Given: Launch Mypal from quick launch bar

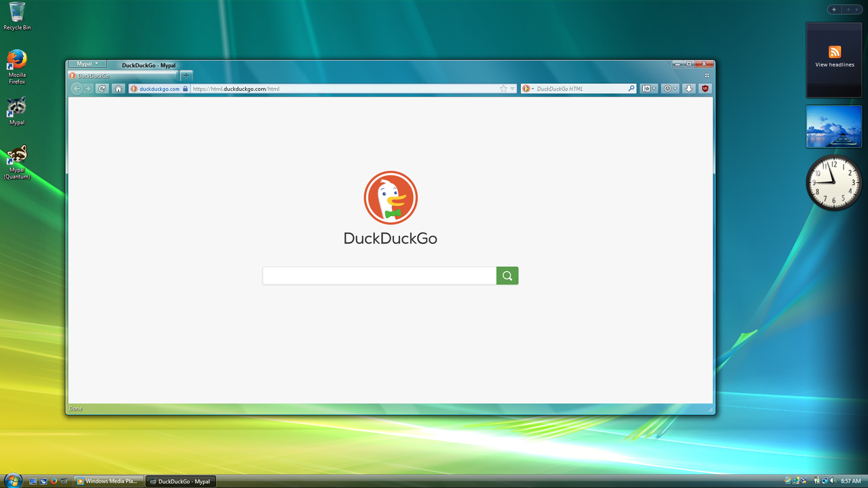Looking at the screenshot, I should [64, 481].
